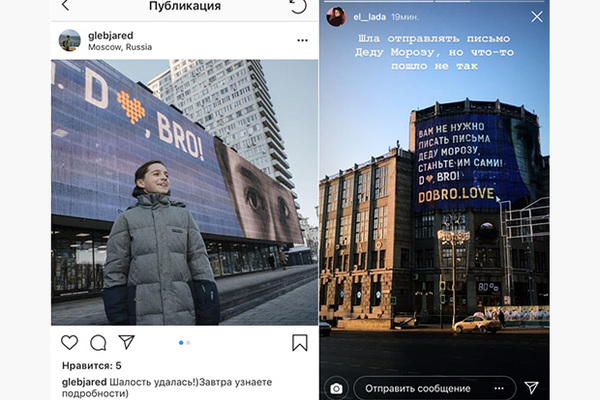Open el__lada story avatar
600x400 pixels.
(336, 16)
